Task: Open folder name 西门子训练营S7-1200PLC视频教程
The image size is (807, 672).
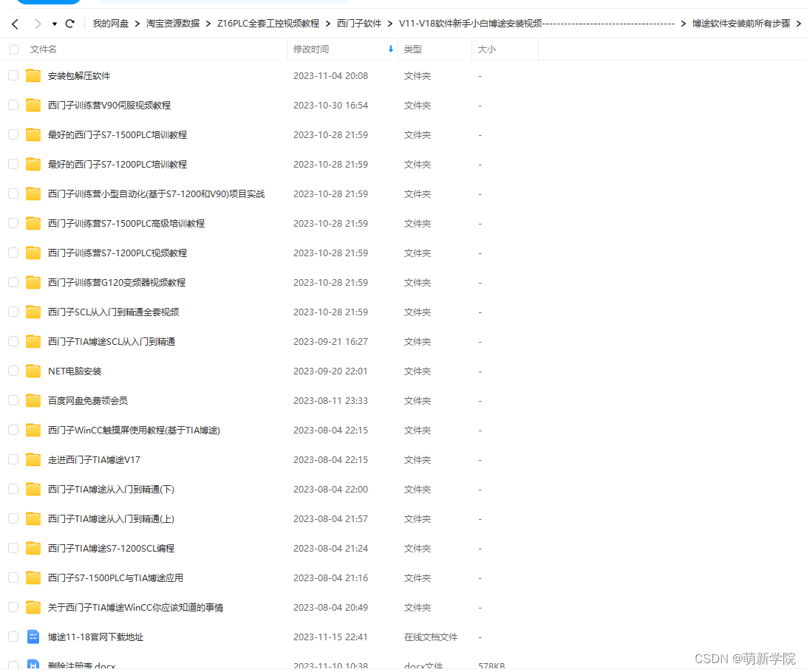Action: pyautogui.click(x=118, y=253)
